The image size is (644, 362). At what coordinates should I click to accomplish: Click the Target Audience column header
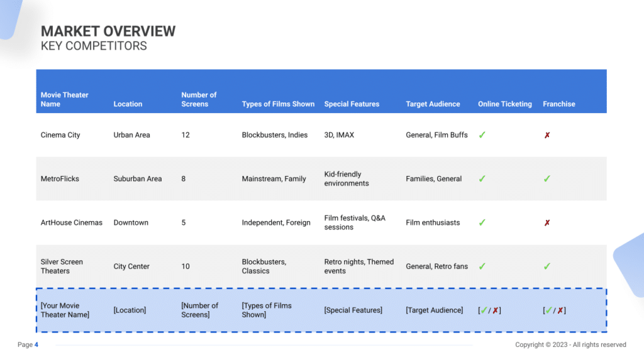pyautogui.click(x=433, y=104)
